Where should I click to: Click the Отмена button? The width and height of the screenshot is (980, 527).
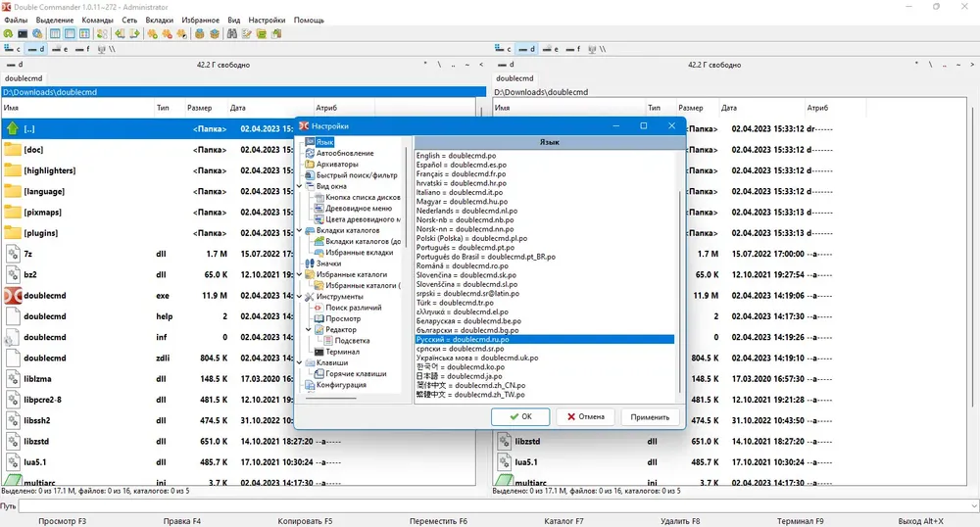tap(585, 417)
